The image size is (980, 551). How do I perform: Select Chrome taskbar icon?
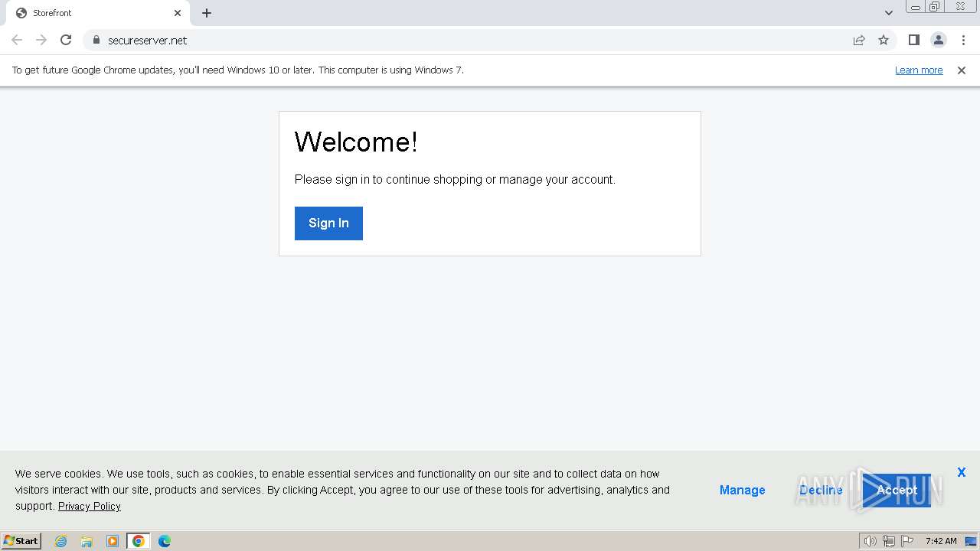pyautogui.click(x=139, y=541)
